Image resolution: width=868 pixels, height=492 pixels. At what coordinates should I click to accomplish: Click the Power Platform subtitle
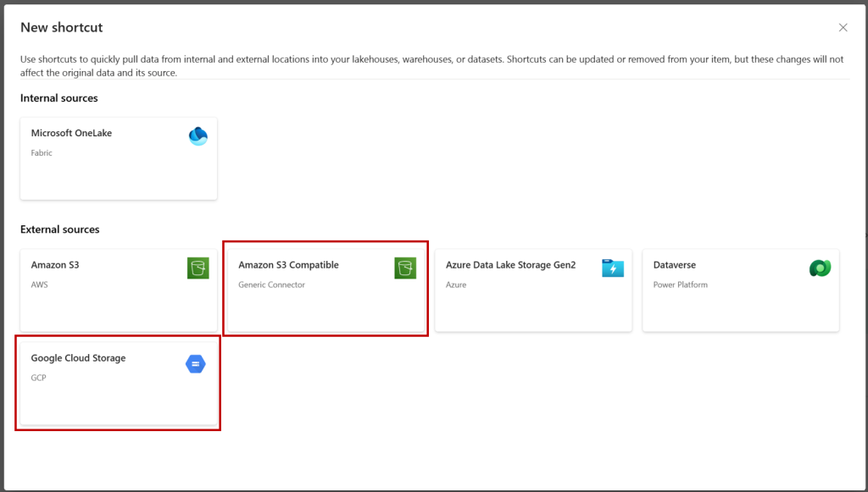coord(681,285)
